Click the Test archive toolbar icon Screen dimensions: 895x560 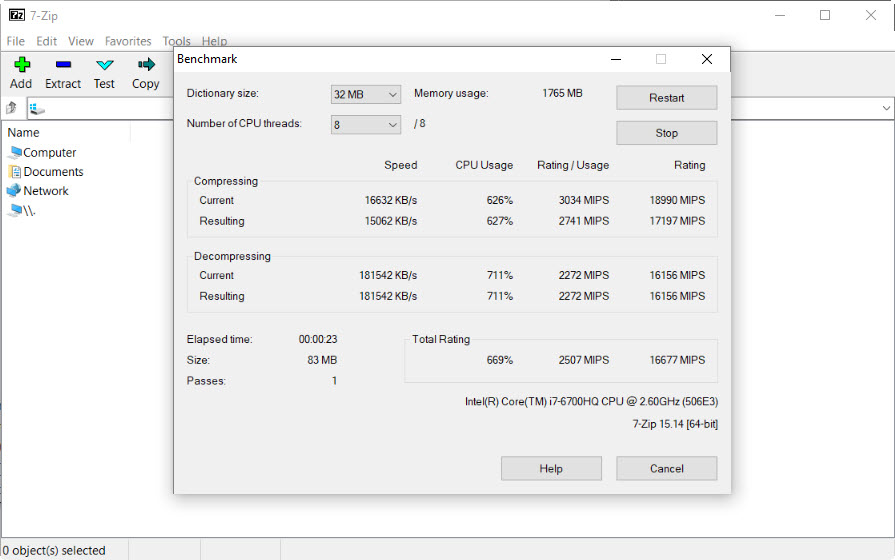coord(104,66)
